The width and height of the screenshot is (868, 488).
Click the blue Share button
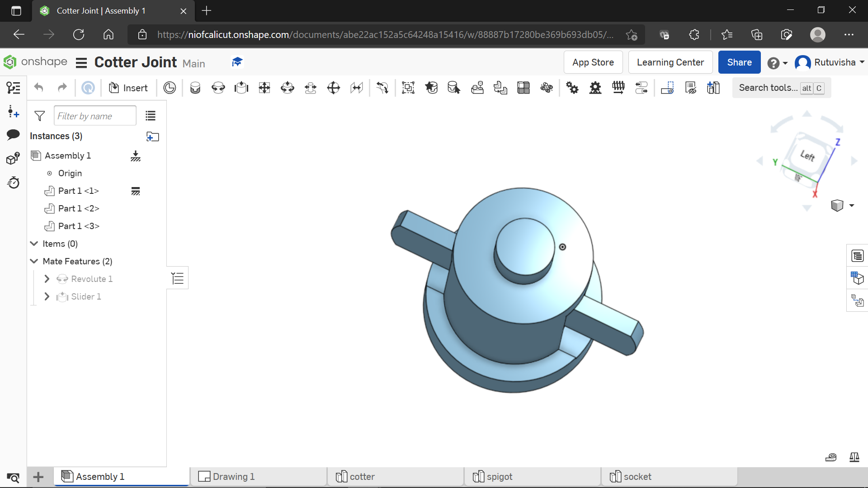(x=739, y=62)
